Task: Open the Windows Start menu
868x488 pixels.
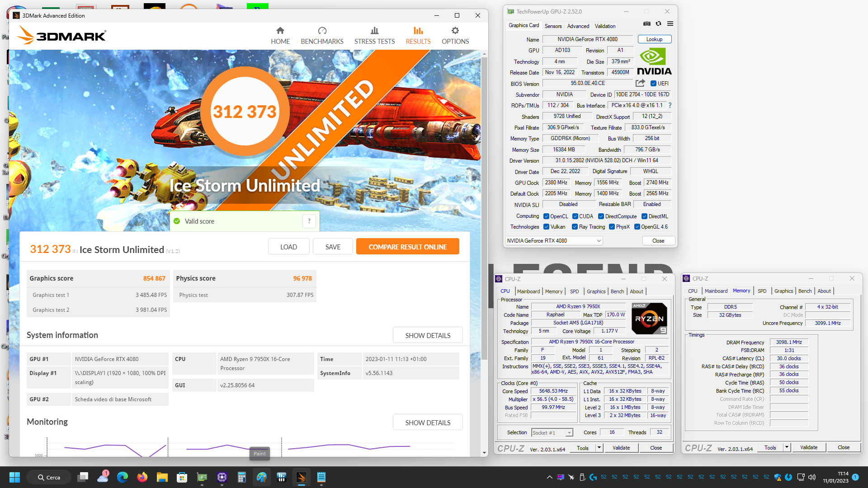Action: pos(14,477)
